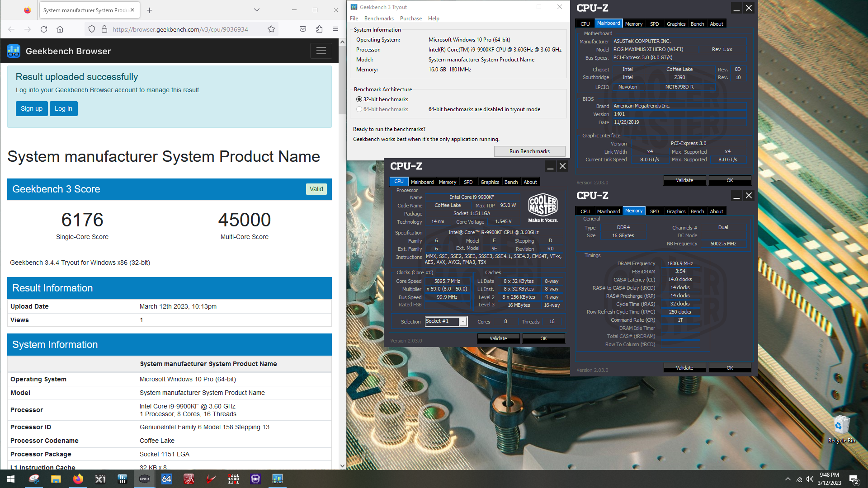The height and width of the screenshot is (488, 868).
Task: Click Validate in the CPU-Z Memory window
Action: pos(684,368)
